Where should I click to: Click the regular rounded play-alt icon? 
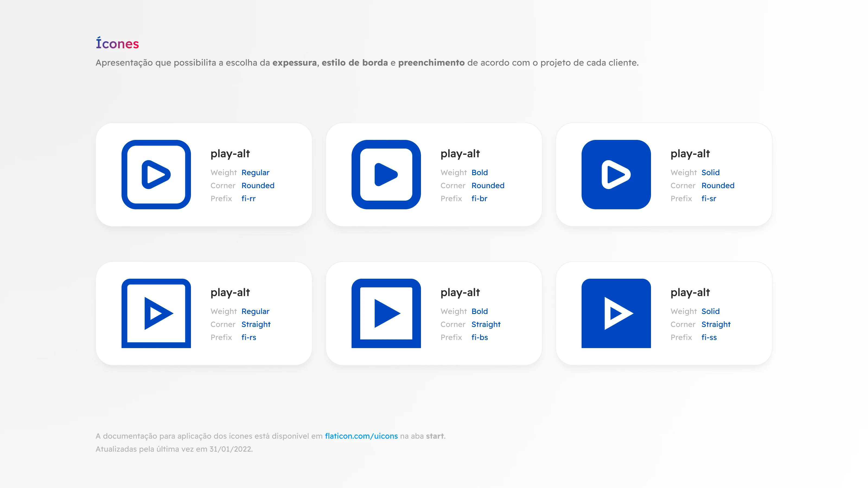tap(156, 174)
